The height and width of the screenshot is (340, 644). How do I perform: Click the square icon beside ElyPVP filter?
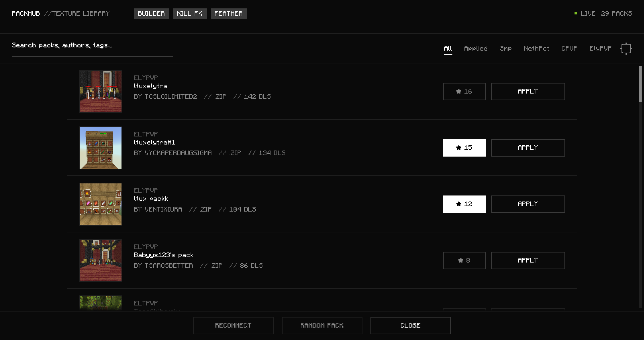(626, 49)
